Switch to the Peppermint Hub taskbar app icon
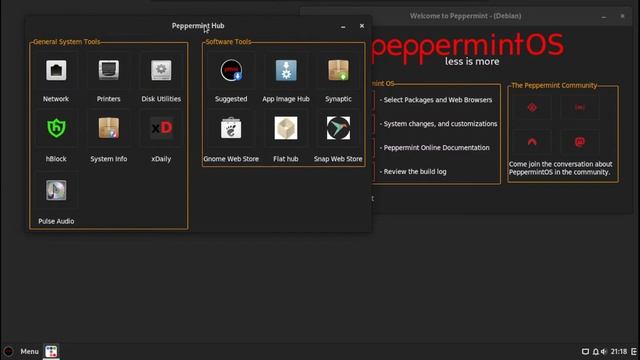The height and width of the screenshot is (360, 640). (x=51, y=351)
